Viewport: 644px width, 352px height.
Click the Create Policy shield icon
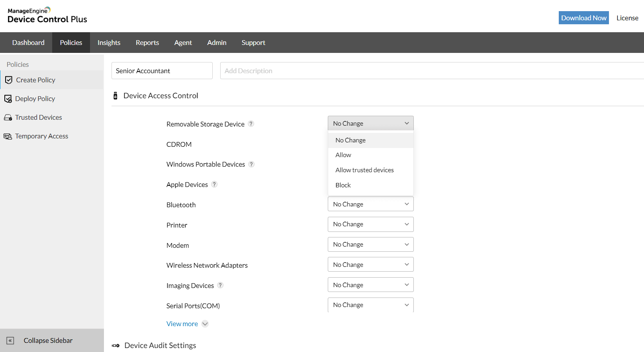8,80
